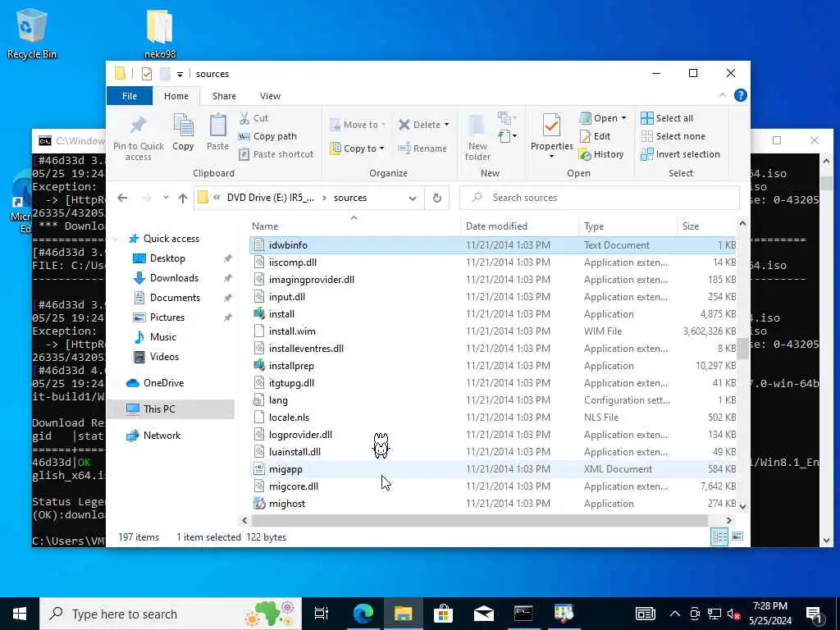Click the New folder icon

coord(477,126)
